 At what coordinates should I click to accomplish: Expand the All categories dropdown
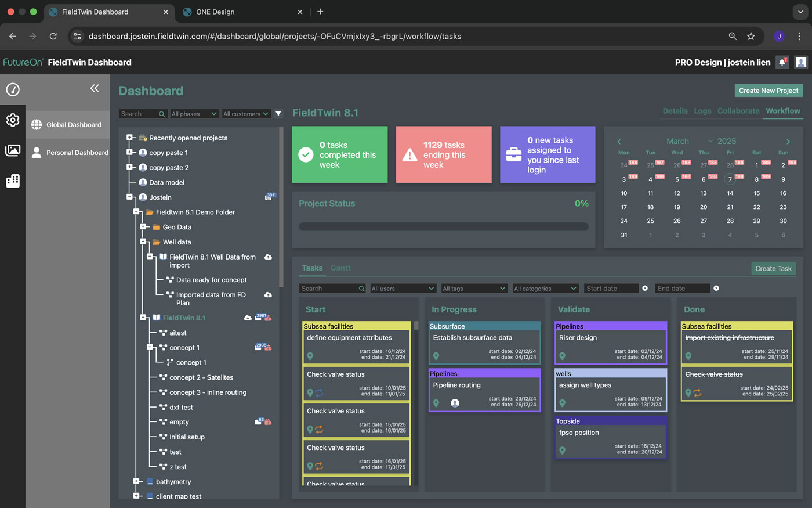[x=545, y=289]
